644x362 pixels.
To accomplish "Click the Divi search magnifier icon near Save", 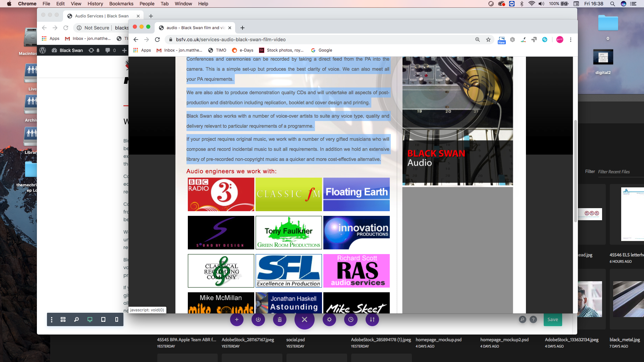I will tap(522, 319).
